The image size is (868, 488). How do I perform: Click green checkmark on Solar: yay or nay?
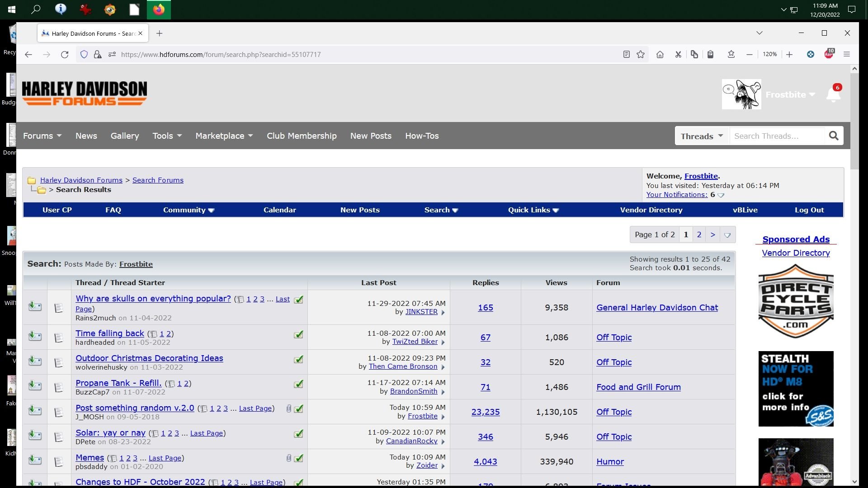(x=298, y=434)
